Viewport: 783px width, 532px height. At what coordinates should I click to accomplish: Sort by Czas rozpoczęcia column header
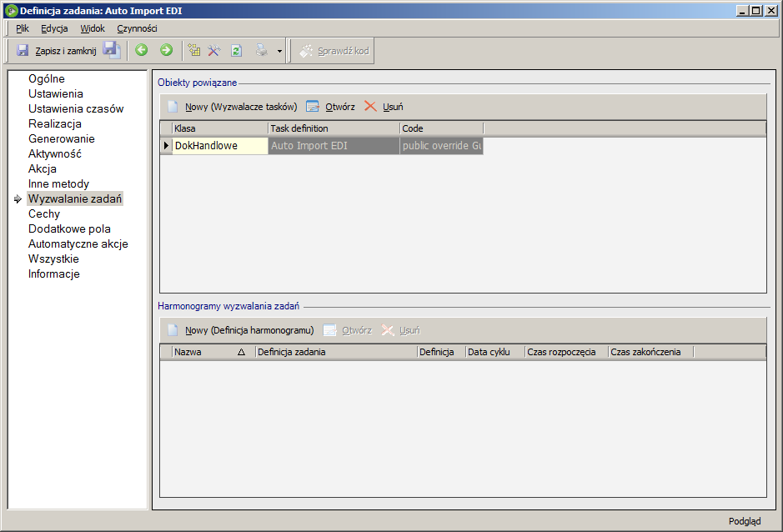[x=566, y=352]
